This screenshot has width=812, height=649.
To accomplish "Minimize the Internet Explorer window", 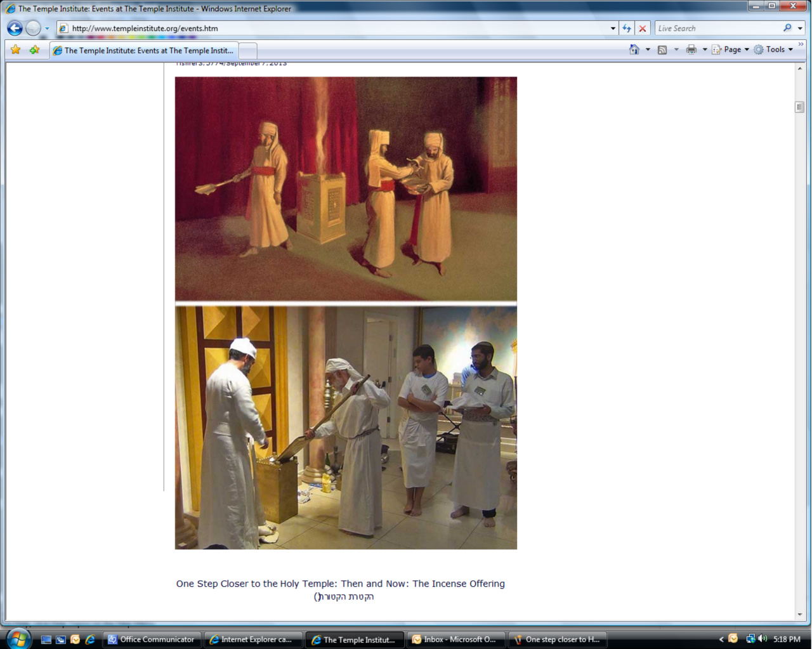I will (756, 6).
